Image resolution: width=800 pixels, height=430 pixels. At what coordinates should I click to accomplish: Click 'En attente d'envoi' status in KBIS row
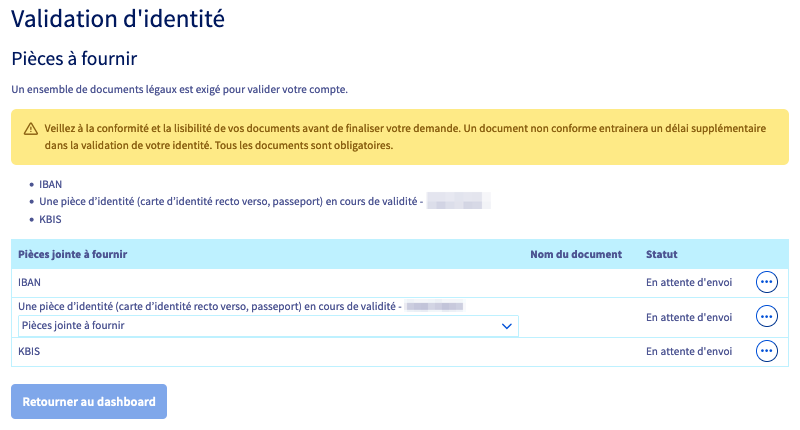[690, 352]
